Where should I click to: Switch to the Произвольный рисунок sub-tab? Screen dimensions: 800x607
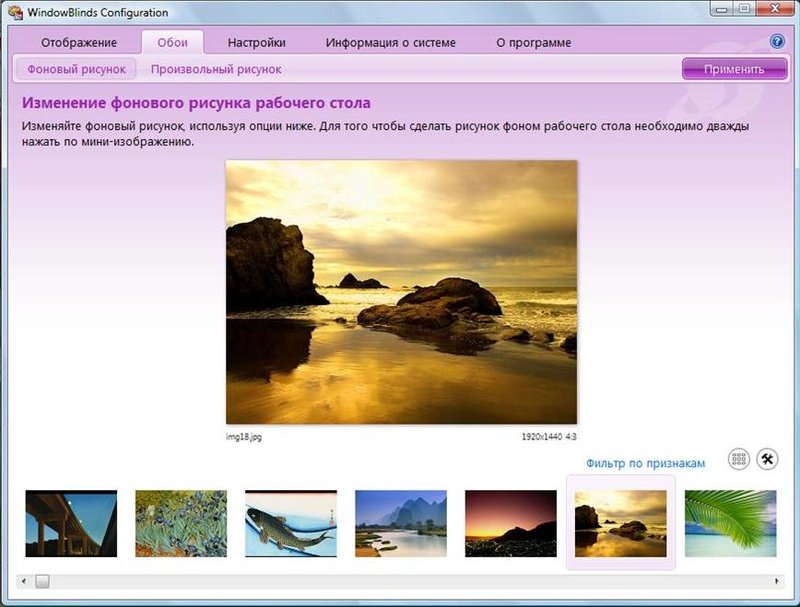(x=216, y=69)
